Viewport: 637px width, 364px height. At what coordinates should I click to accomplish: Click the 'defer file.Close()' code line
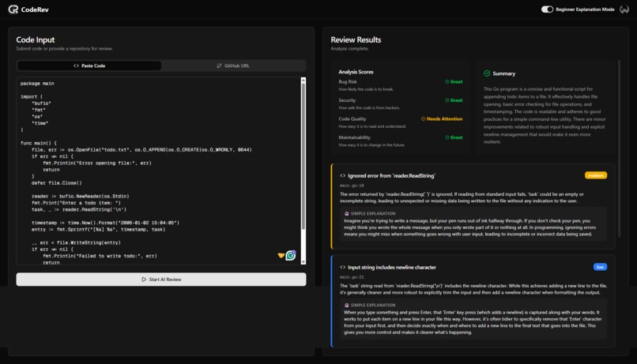coord(56,183)
